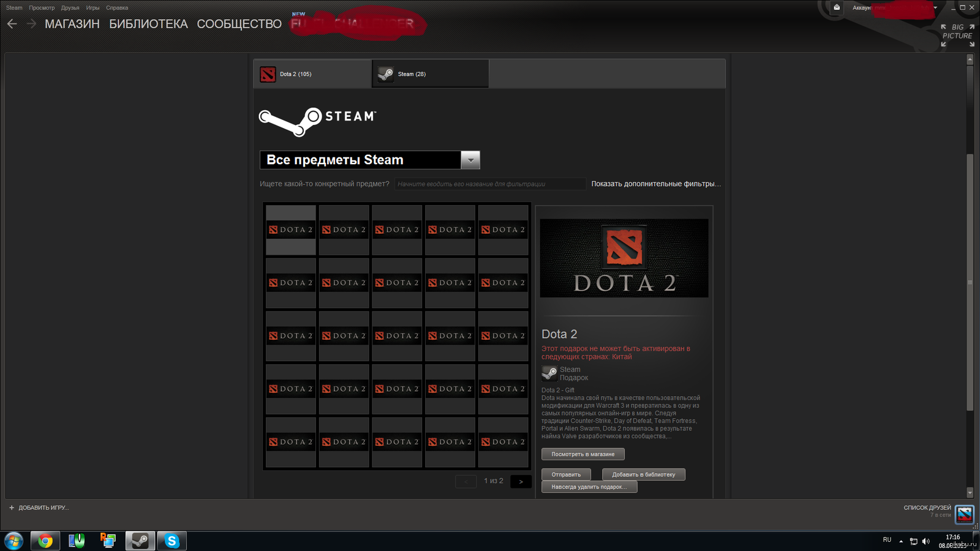Image resolution: width=980 pixels, height=551 pixels.
Task: Click RU language indicator
Action: click(x=887, y=540)
